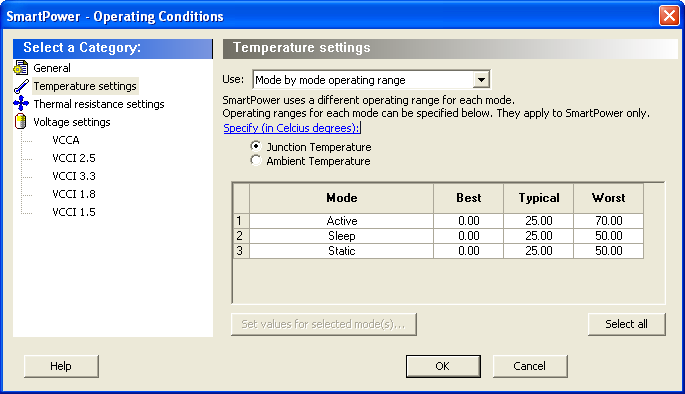Click Best value 0.00 in Sleep row
The height and width of the screenshot is (394, 685).
(x=468, y=236)
